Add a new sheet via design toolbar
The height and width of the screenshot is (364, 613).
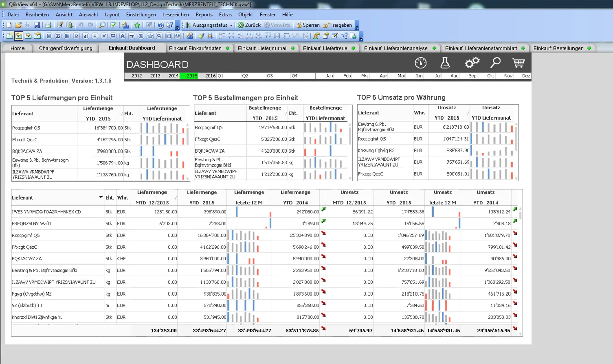click(x=10, y=36)
